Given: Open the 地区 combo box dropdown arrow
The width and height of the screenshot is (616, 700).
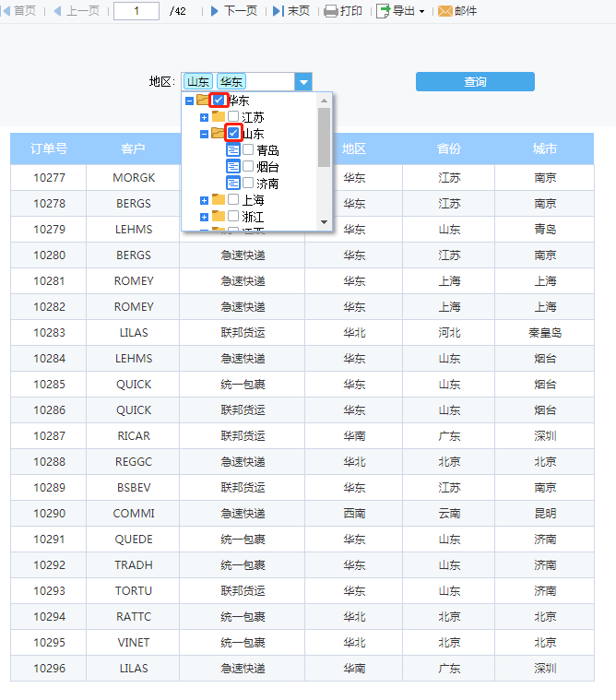Looking at the screenshot, I should click(x=303, y=82).
